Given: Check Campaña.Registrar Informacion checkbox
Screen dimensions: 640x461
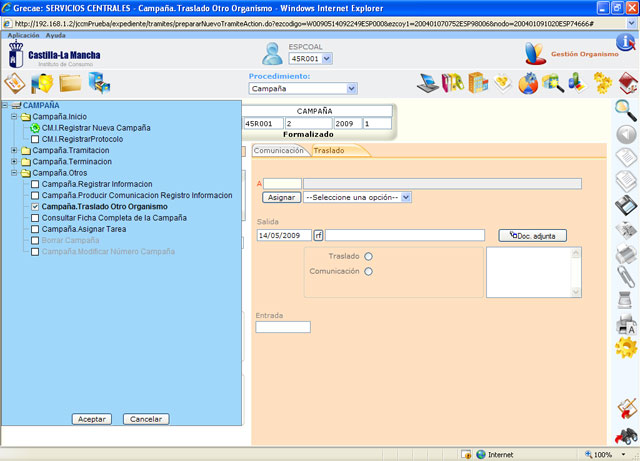Looking at the screenshot, I should click(36, 184).
